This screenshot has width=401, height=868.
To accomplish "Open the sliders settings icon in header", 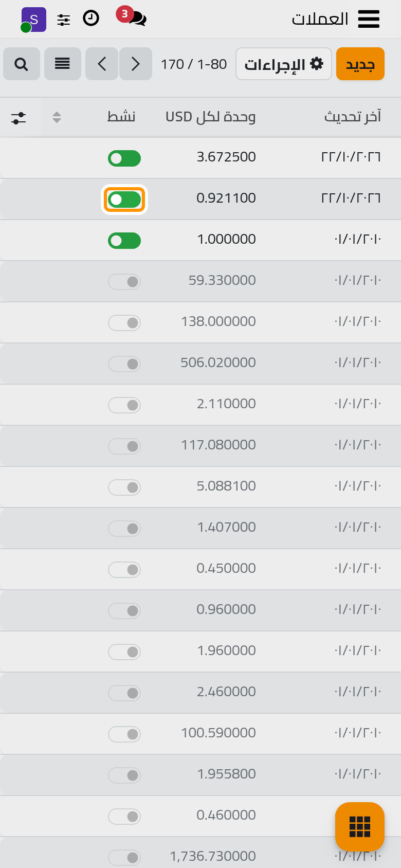I will click(64, 20).
